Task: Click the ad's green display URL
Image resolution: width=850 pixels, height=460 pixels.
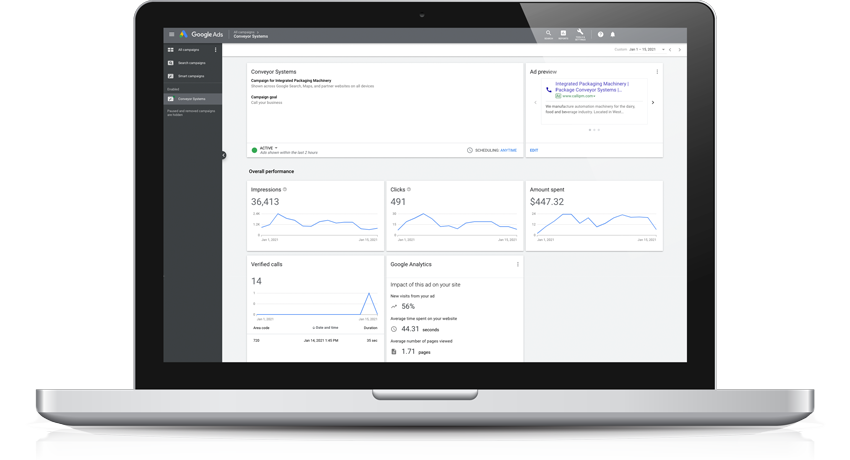Action: coord(578,96)
